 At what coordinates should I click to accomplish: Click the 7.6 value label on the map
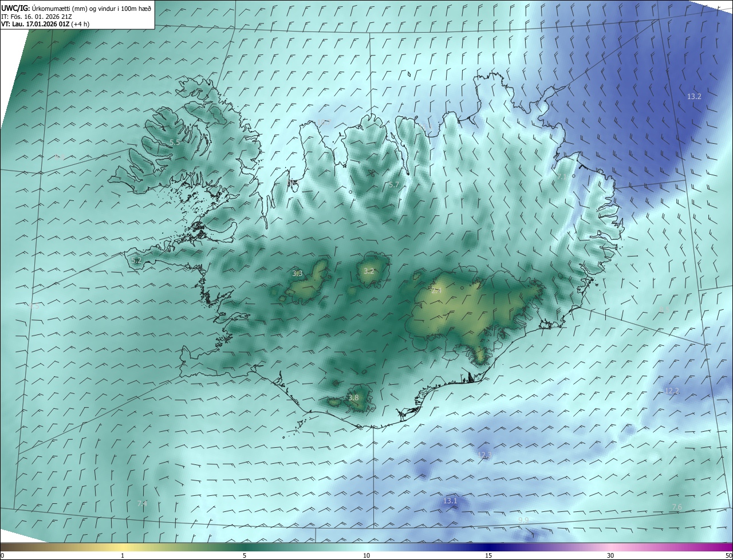tap(676, 507)
